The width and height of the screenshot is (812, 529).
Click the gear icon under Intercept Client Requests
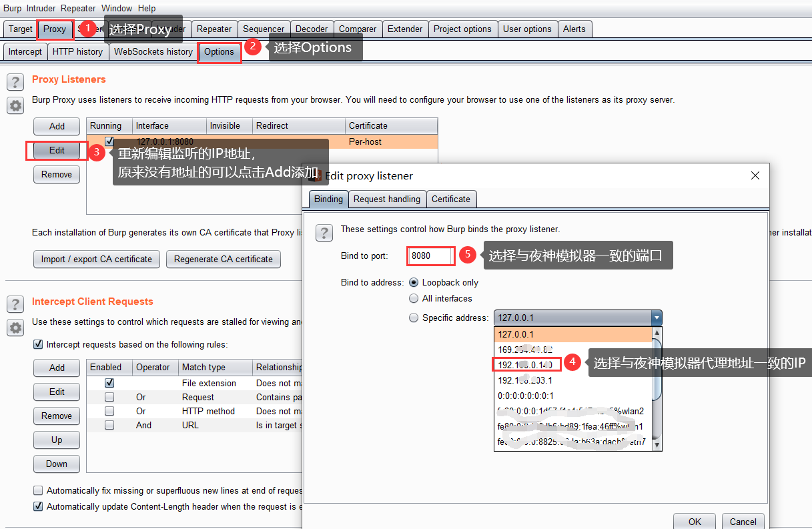(x=15, y=328)
